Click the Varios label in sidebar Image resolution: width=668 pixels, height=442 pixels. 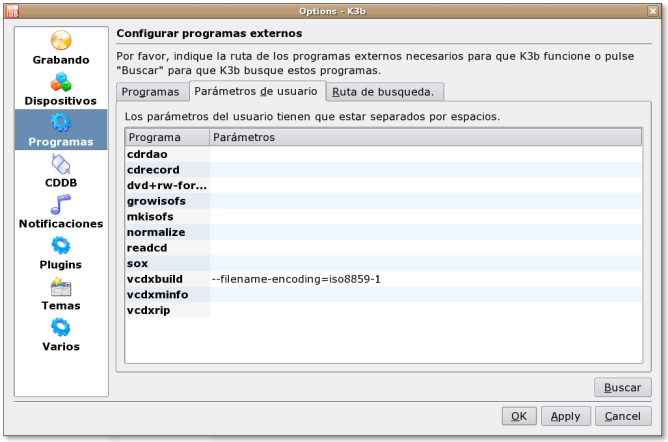pyautogui.click(x=61, y=347)
